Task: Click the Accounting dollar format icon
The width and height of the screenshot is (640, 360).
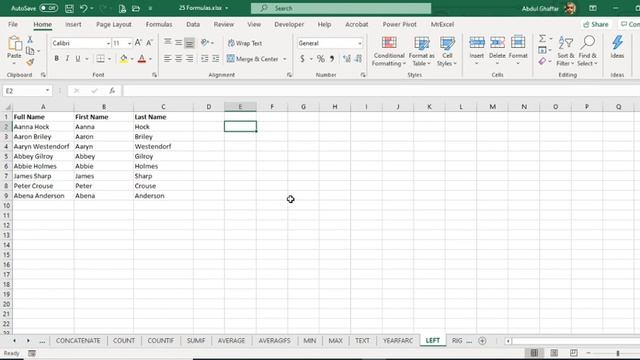Action: tap(302, 59)
